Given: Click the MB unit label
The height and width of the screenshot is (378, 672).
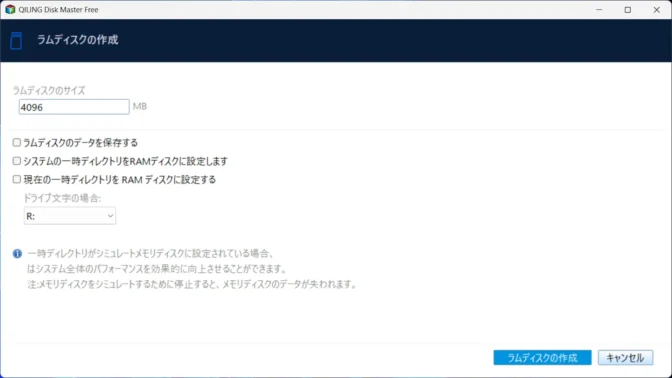Looking at the screenshot, I should click(140, 106).
